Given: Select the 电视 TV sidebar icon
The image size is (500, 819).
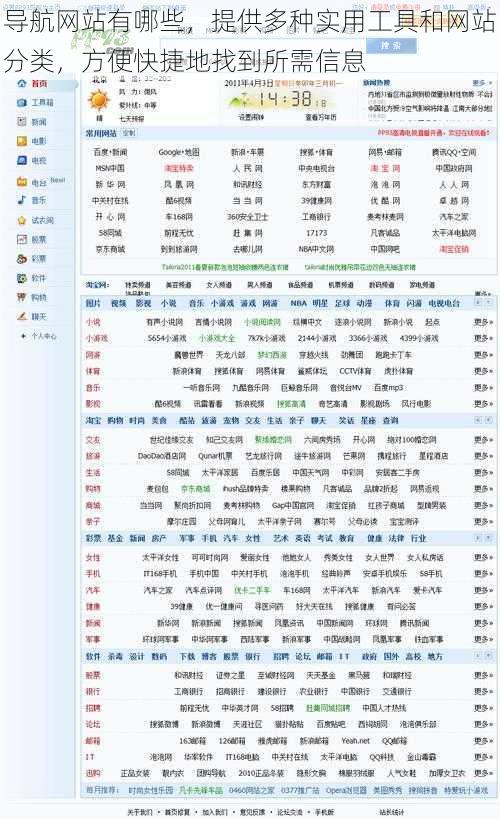Looking at the screenshot, I should click(x=21, y=160).
